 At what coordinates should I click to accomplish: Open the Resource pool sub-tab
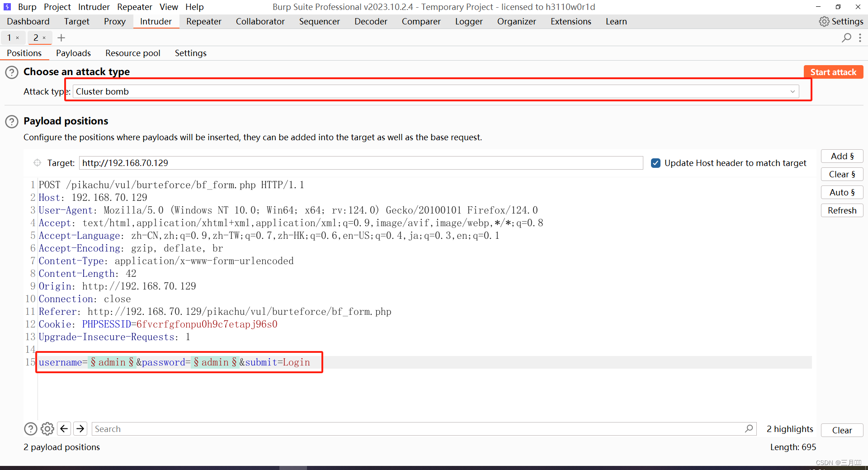click(x=133, y=53)
